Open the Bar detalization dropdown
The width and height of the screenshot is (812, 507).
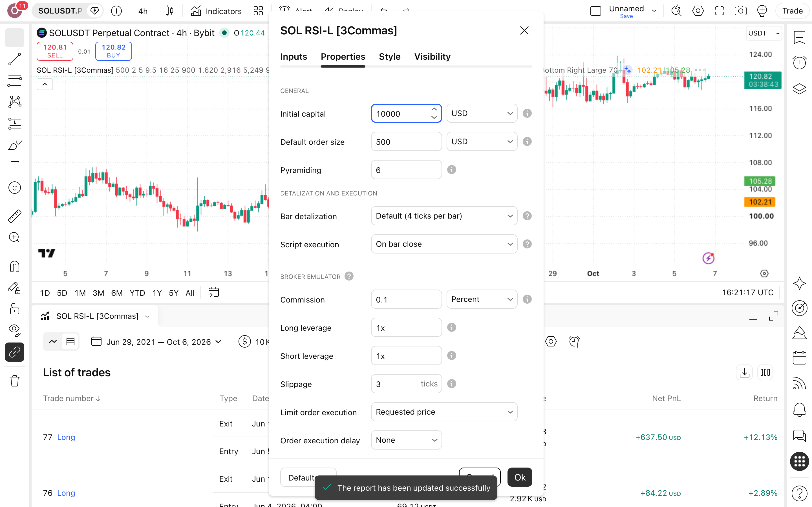click(444, 216)
